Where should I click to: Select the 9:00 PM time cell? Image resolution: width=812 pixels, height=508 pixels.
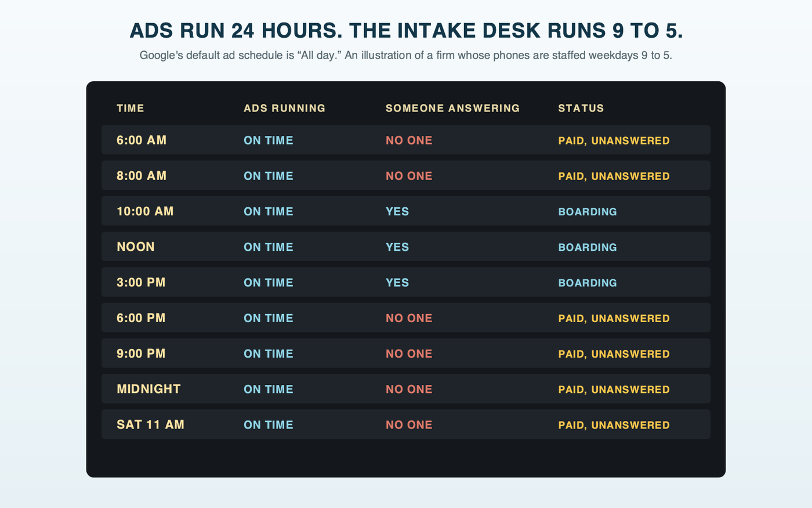tap(141, 354)
